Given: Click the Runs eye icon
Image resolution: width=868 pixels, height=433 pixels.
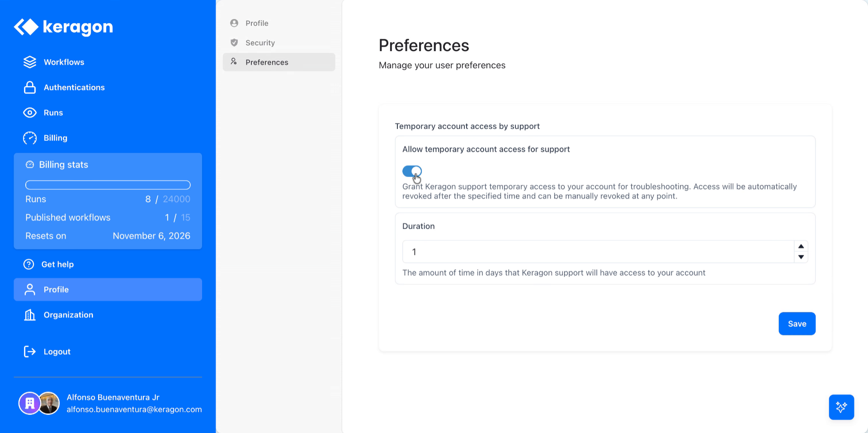Looking at the screenshot, I should click(x=29, y=113).
